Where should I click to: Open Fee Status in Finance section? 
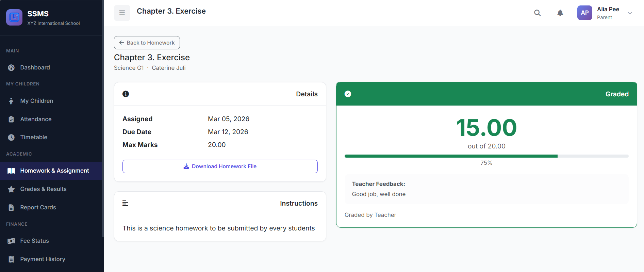click(x=34, y=241)
